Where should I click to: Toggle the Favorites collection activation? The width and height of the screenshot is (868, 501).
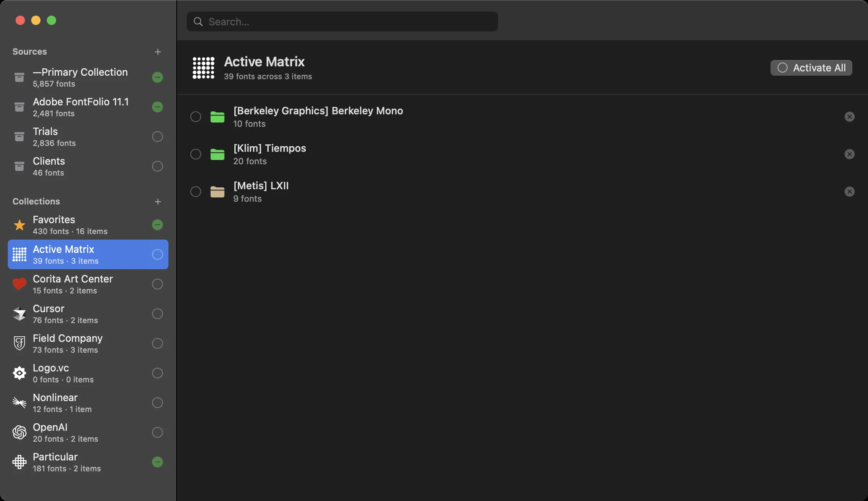pyautogui.click(x=158, y=225)
